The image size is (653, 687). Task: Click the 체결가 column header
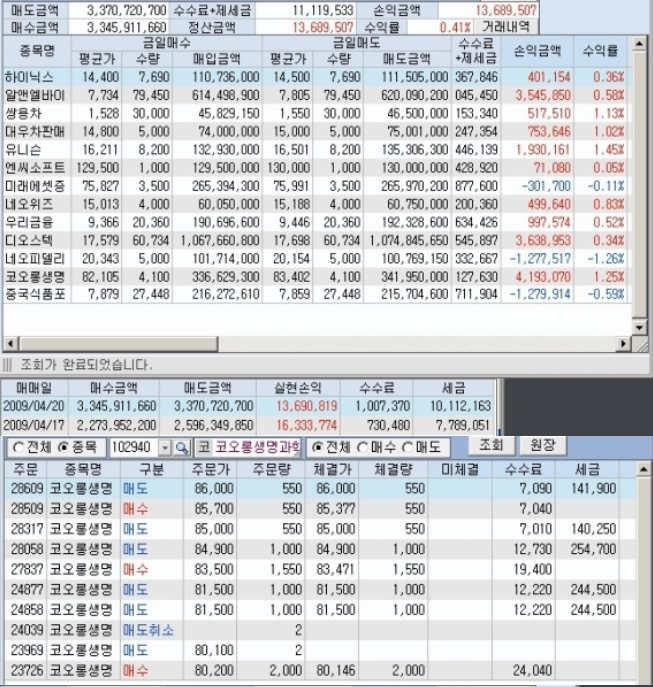click(x=332, y=469)
